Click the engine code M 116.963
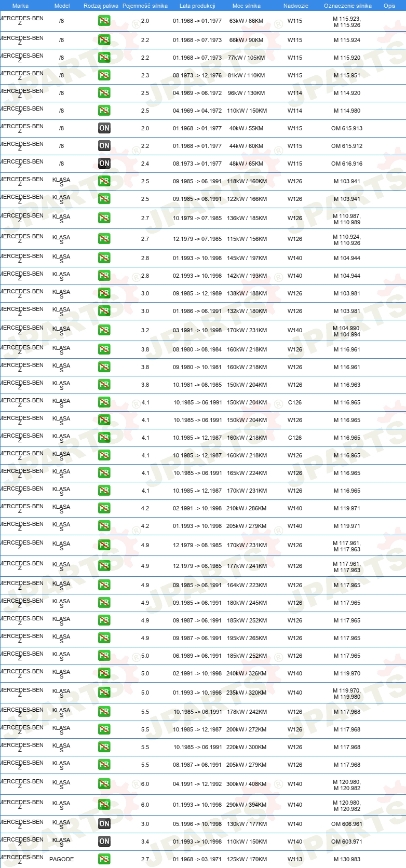Screen dimensions: 406x868 (347, 385)
